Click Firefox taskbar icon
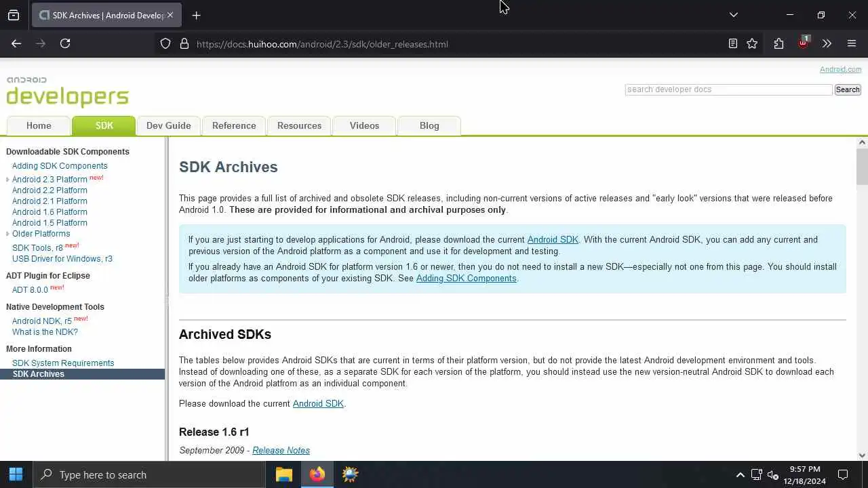Viewport: 868px width, 488px height. click(317, 474)
